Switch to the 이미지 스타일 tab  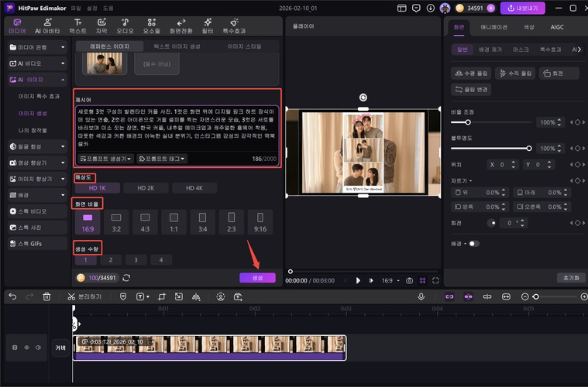click(x=245, y=46)
